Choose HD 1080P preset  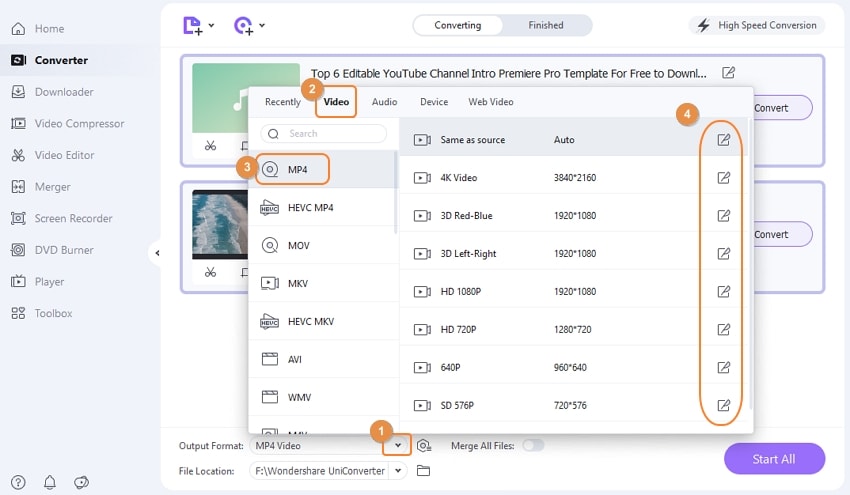point(574,292)
